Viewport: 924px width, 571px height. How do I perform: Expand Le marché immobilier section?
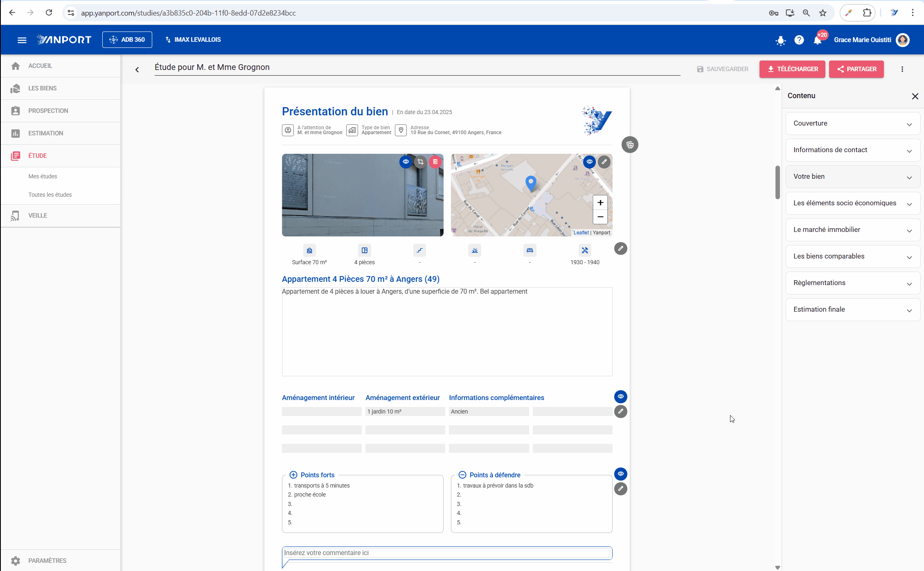[x=853, y=230]
